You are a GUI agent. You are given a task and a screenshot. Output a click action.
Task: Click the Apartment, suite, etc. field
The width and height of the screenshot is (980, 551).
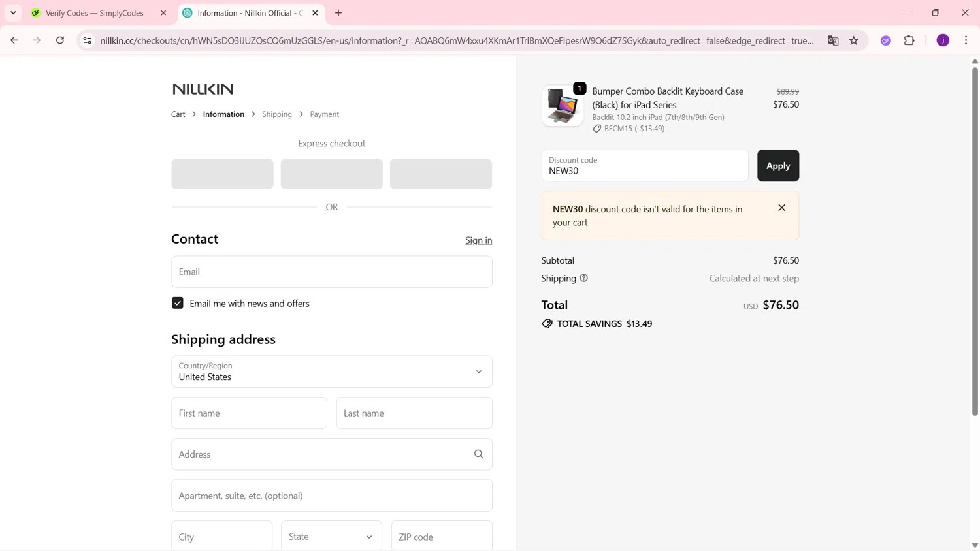point(332,496)
